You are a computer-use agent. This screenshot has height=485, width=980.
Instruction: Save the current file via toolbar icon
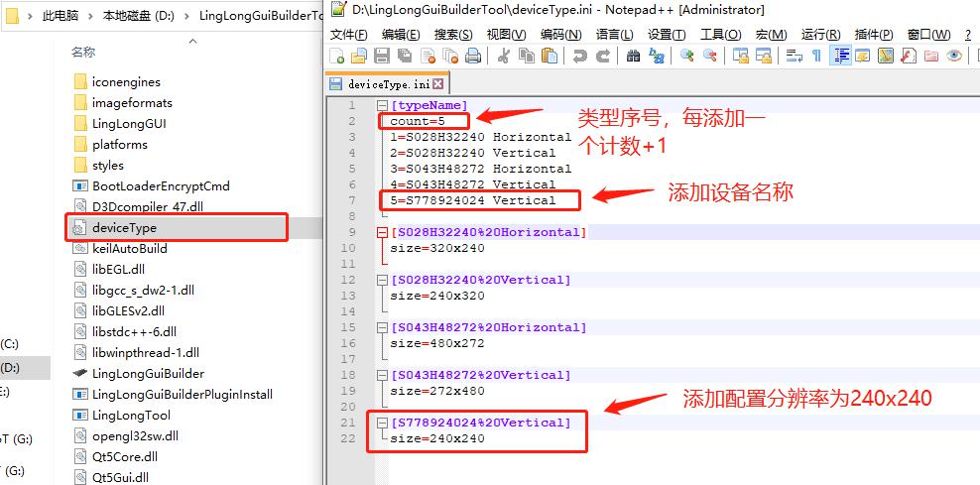(381, 57)
